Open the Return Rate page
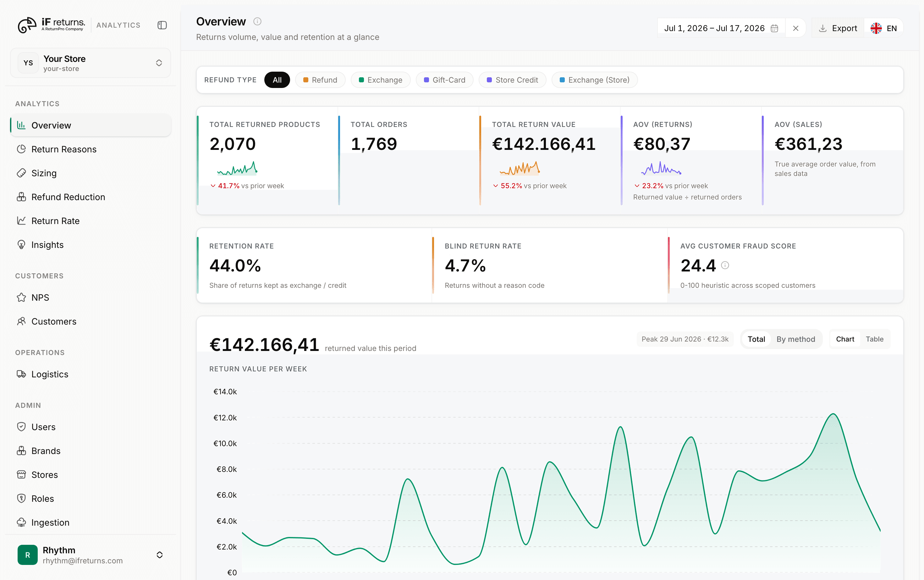 91,221
